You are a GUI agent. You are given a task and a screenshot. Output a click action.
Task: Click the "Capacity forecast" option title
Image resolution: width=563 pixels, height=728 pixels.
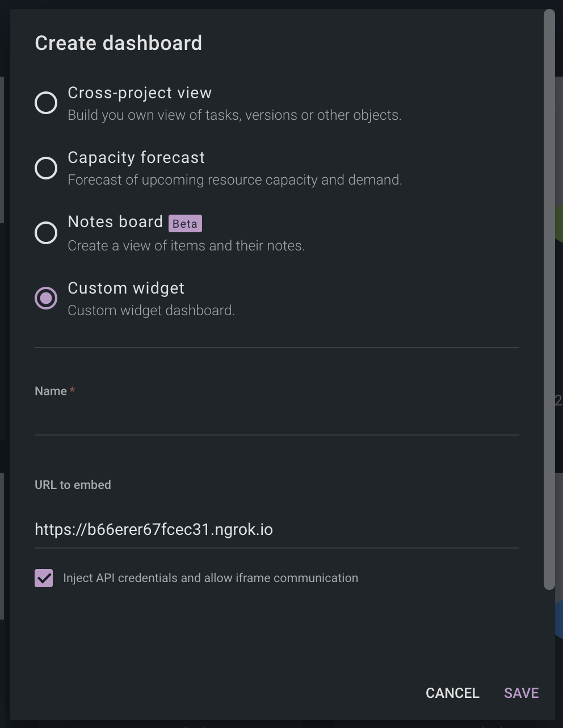[x=136, y=157]
